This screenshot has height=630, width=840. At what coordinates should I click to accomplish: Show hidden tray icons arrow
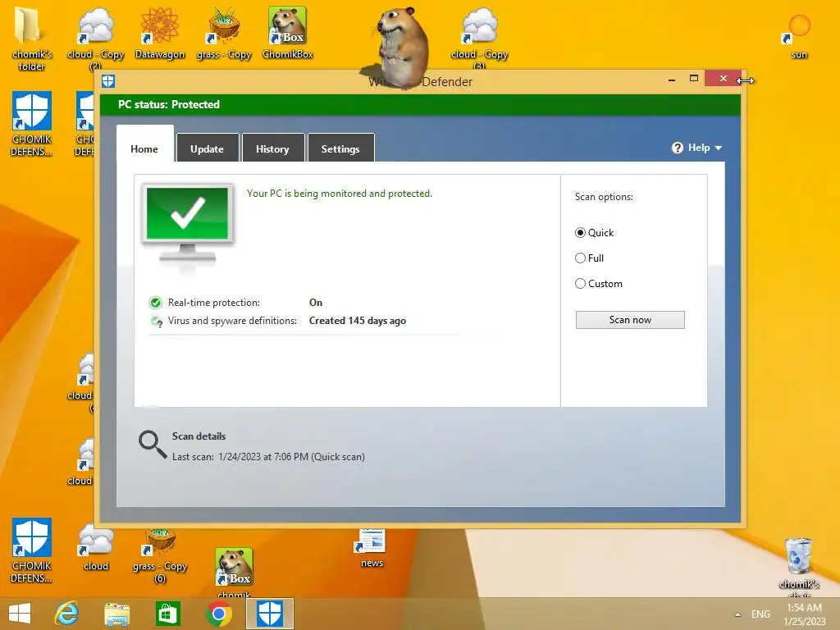tap(737, 614)
